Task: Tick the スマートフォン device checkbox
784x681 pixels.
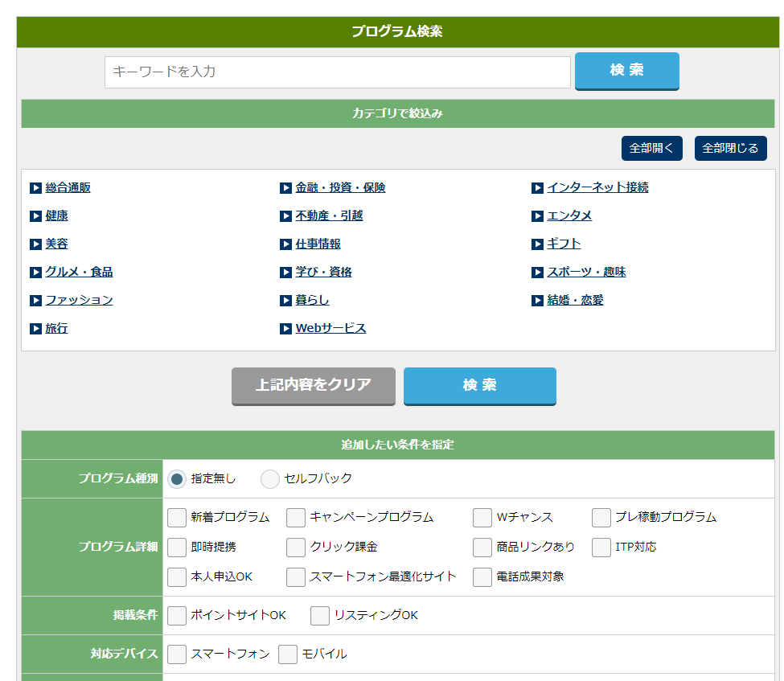Action: [x=177, y=654]
